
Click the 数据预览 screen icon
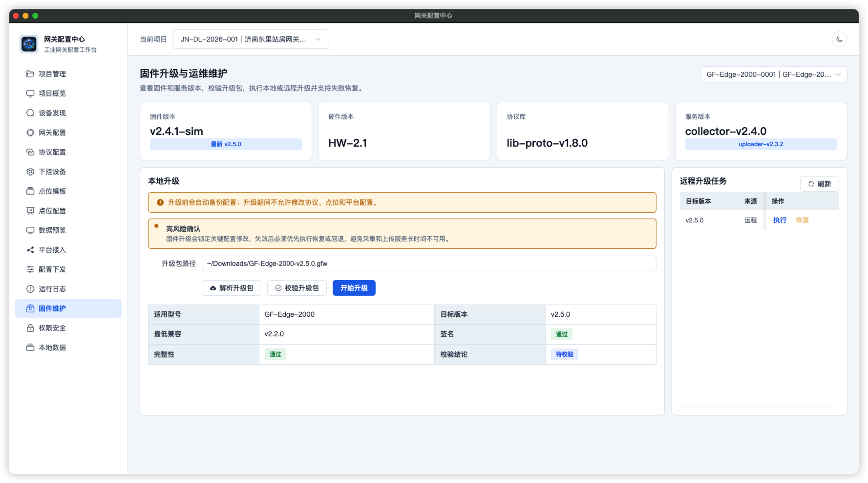[x=30, y=230]
